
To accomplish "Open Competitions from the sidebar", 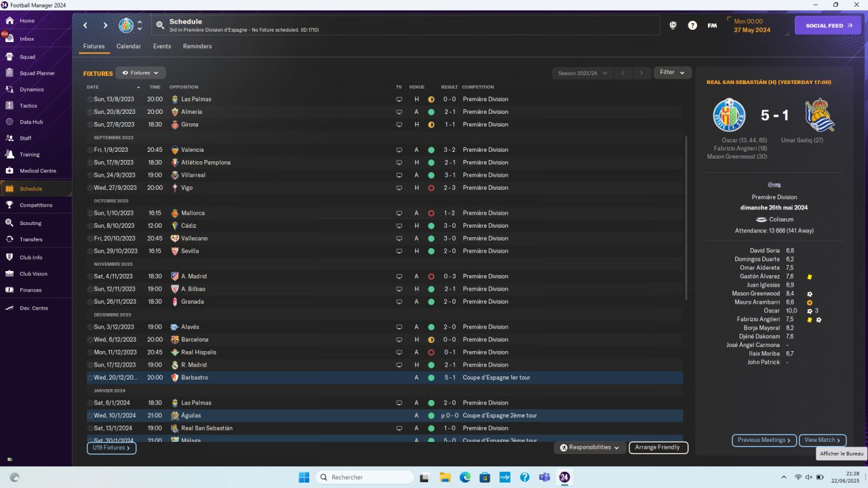I will [x=36, y=205].
